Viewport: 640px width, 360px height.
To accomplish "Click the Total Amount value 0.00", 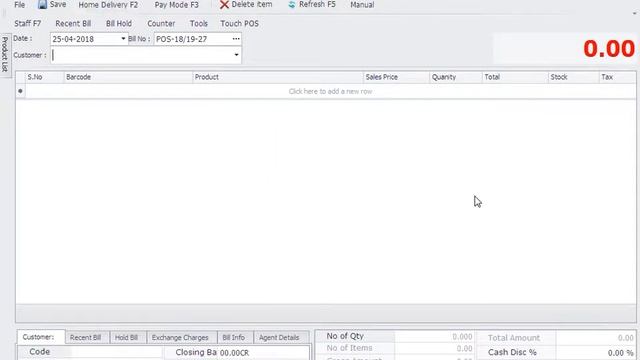I will tap(625, 338).
